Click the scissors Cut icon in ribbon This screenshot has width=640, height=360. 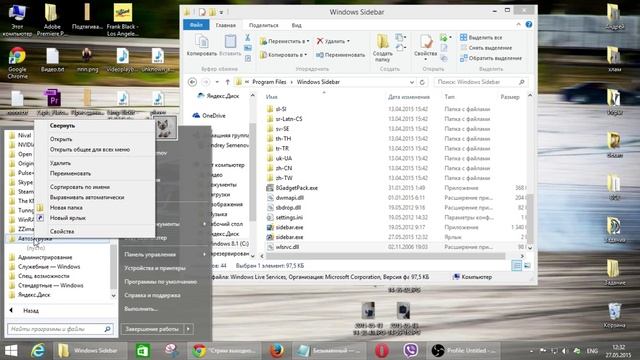[247, 38]
